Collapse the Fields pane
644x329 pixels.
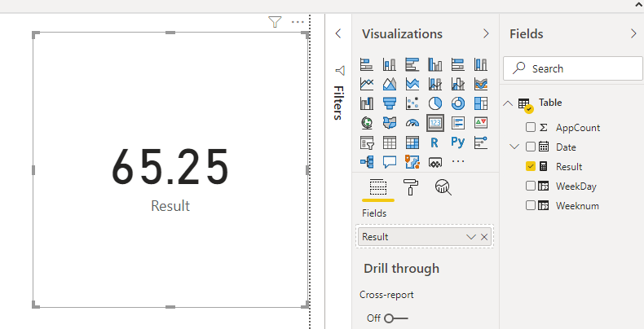point(633,33)
